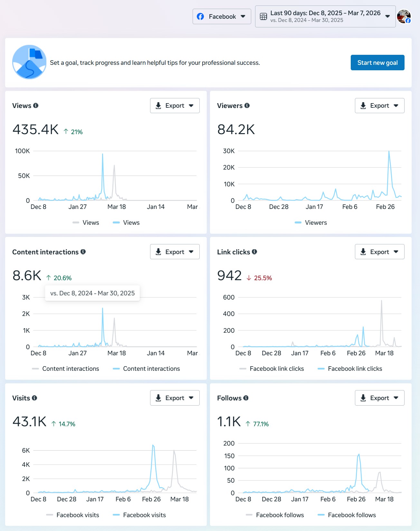Click the 8.6K Content interactions total

[27, 276]
